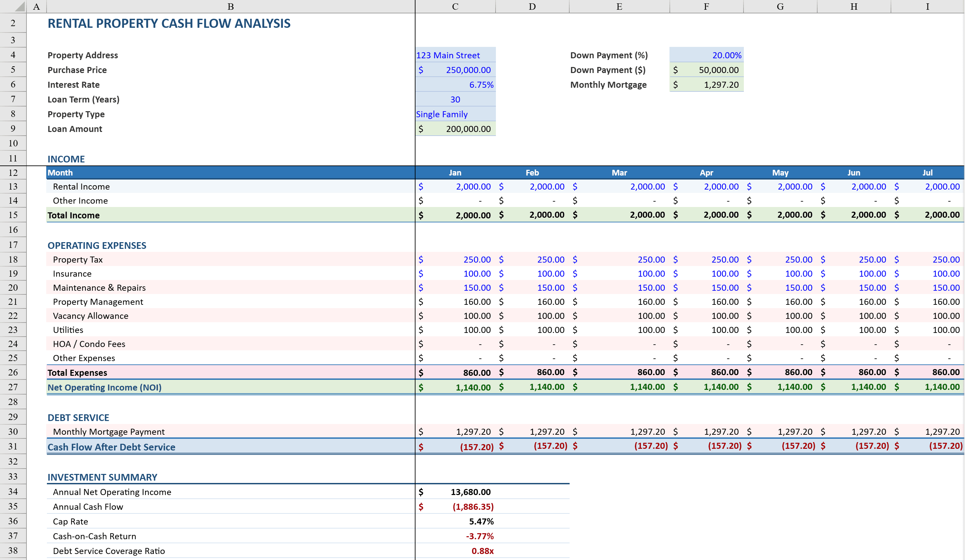
Task: Select January Rental Income of 2,000.00
Action: pos(456,187)
